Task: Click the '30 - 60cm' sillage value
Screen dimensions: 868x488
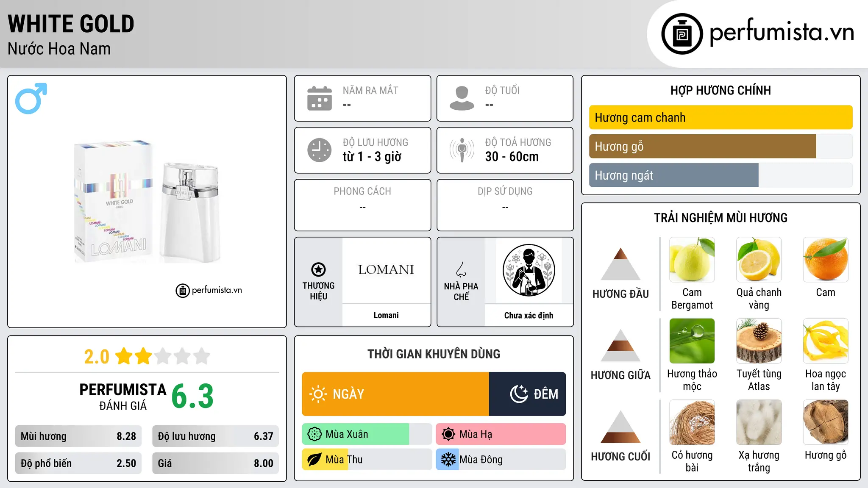Action: click(x=512, y=157)
